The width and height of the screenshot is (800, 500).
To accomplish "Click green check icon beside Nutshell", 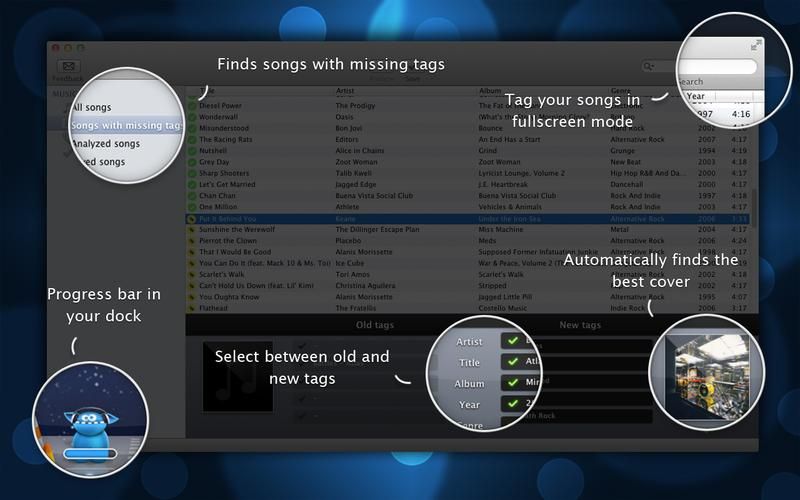I will [192, 151].
